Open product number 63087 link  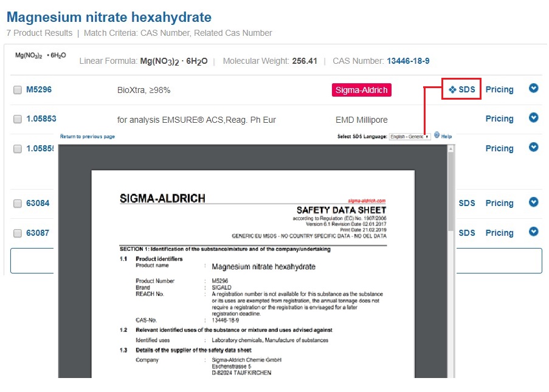tap(38, 233)
